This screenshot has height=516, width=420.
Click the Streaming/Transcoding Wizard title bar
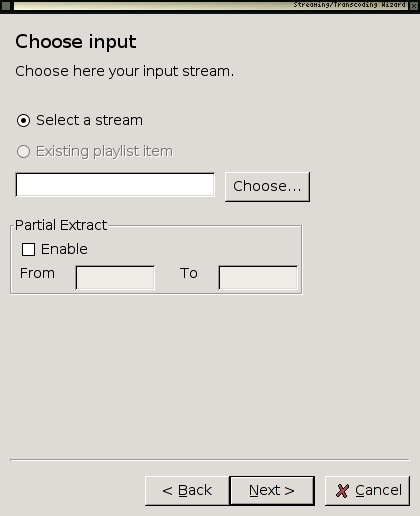[211, 6]
